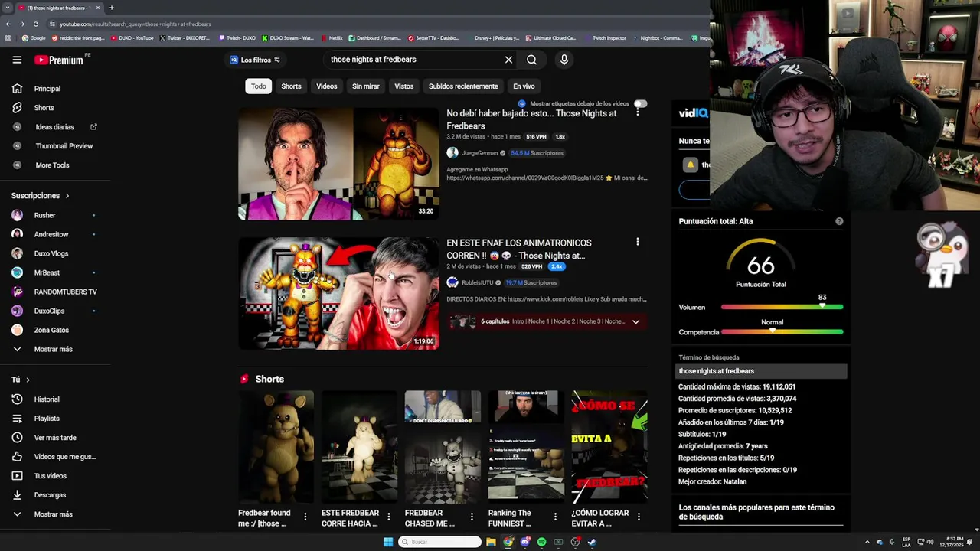Image resolution: width=980 pixels, height=551 pixels.
Task: Toggle 'Mostrar etiquetas debajo de los videos'
Action: 640,103
